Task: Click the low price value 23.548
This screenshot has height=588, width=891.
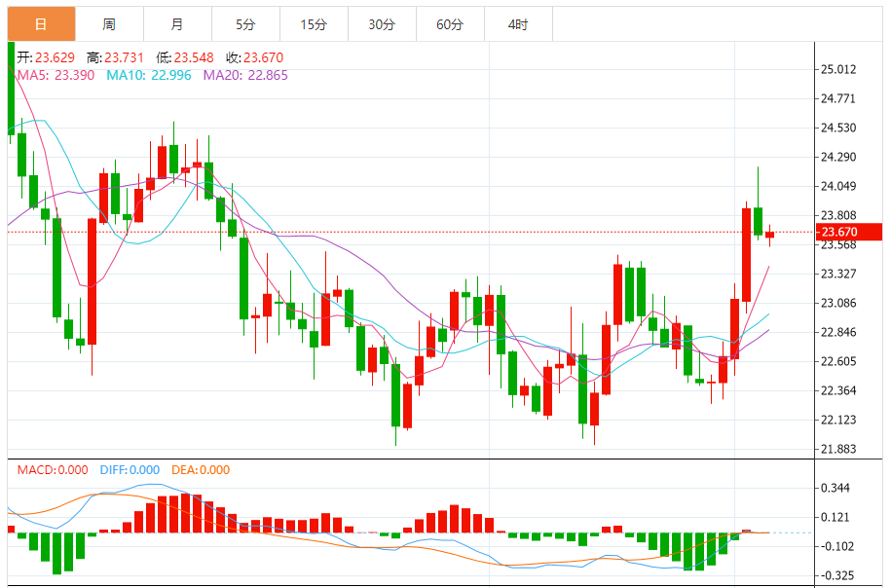Action: pos(194,58)
